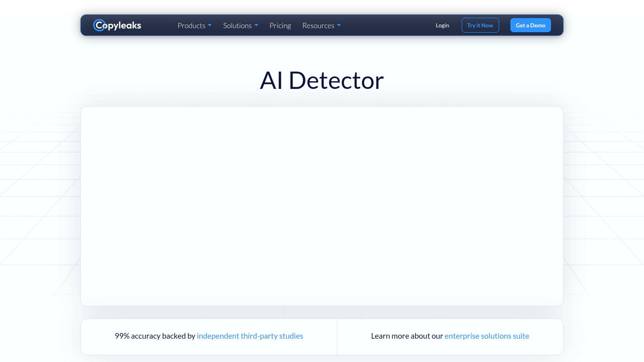Open the enterprise solutions suite link
Viewport: 644px width, 362px height.
click(487, 336)
